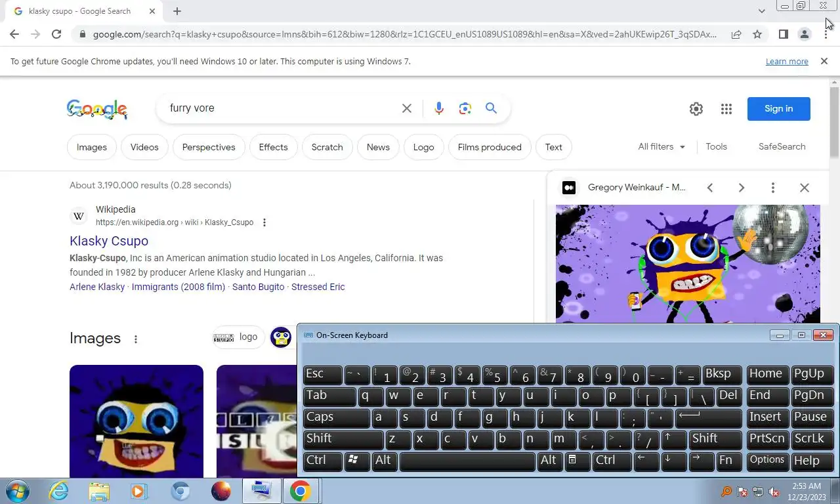The width and height of the screenshot is (840, 504).
Task: Open the Chrome side panel icon
Action: 783,34
